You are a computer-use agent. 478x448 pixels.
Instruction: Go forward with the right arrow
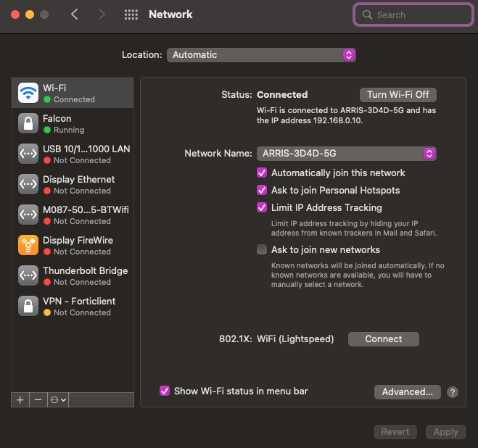tap(102, 14)
